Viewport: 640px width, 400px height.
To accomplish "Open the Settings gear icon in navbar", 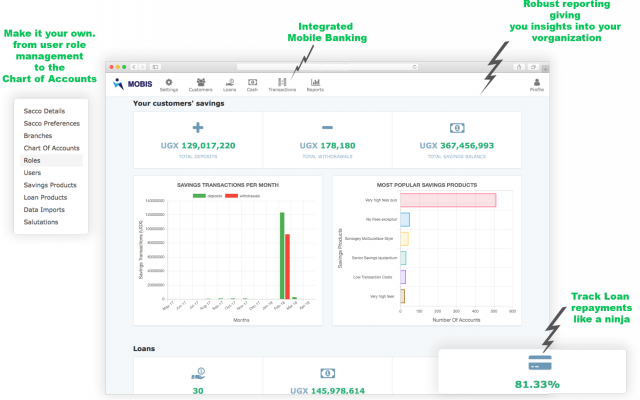I will tap(169, 82).
